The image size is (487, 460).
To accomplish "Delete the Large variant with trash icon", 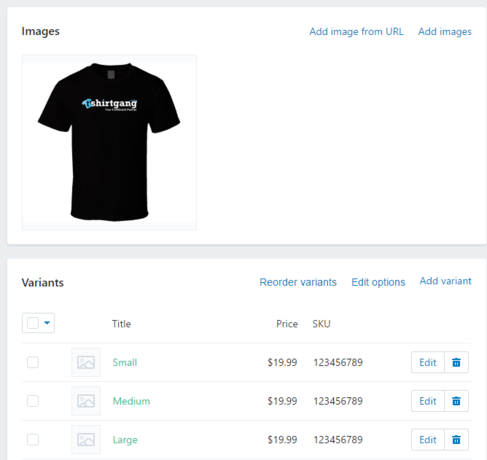I will pyautogui.click(x=456, y=440).
